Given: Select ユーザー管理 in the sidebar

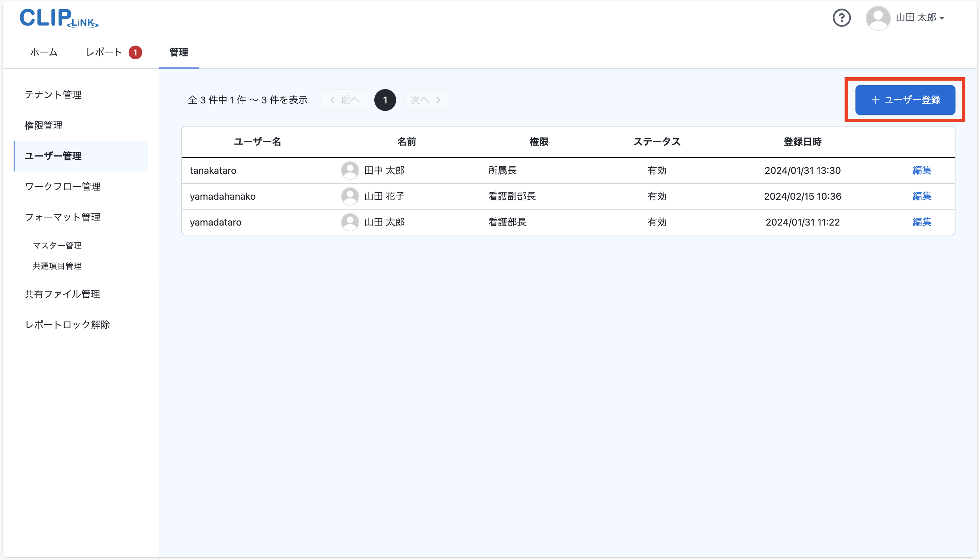Looking at the screenshot, I should [53, 156].
